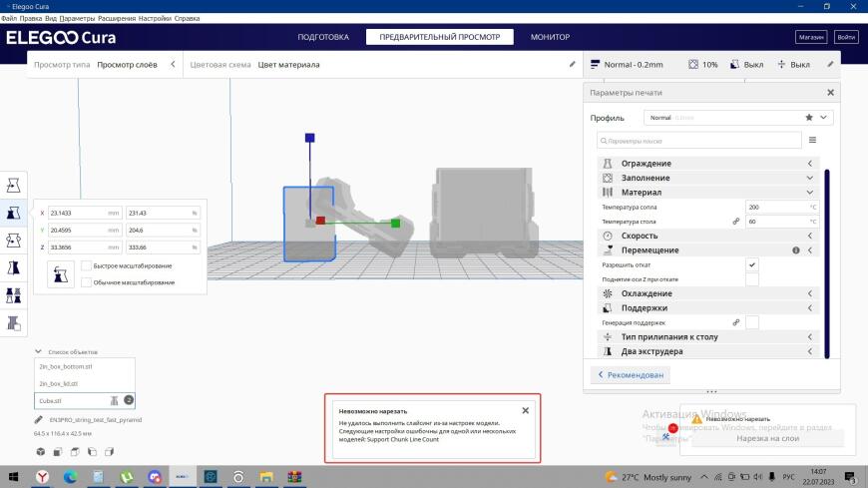Select 2in_box_bottom.stl in object list
This screenshot has width=868, height=488.
[84, 366]
